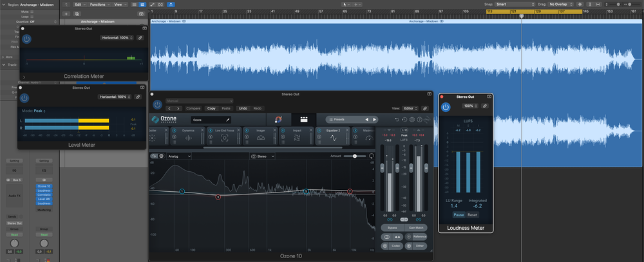Toggle automation curve icon in toolbar
Image resolution: width=644 pixels, height=262 pixels.
click(x=153, y=5)
